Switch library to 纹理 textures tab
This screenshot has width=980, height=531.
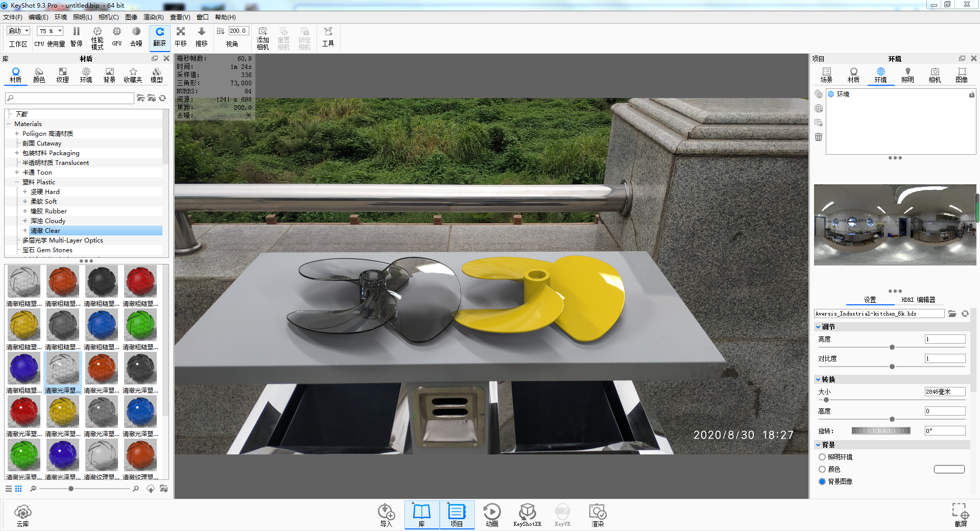[x=63, y=75]
